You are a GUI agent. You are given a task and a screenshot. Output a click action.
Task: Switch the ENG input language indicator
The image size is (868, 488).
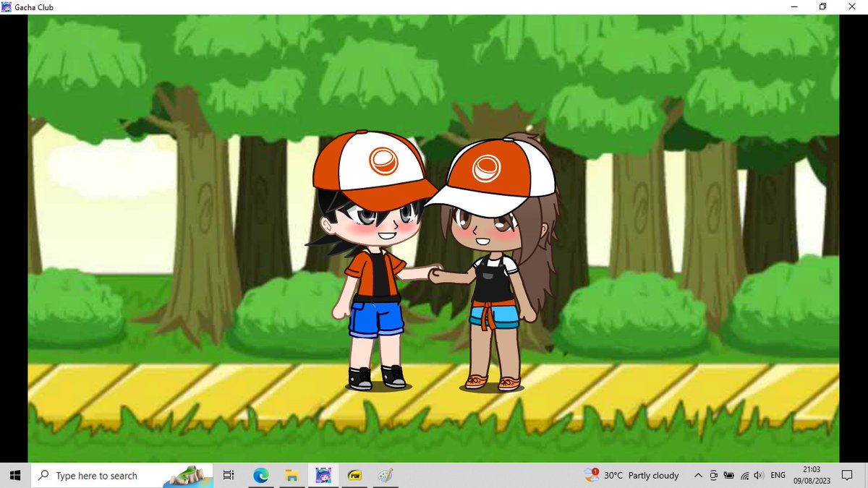tap(778, 476)
